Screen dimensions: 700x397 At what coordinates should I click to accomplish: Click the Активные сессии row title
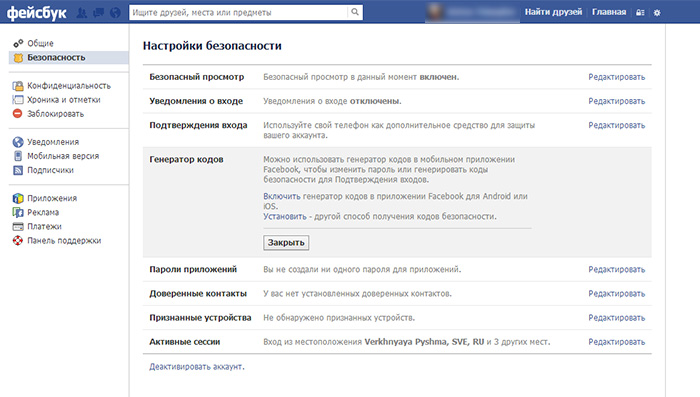pyautogui.click(x=184, y=342)
